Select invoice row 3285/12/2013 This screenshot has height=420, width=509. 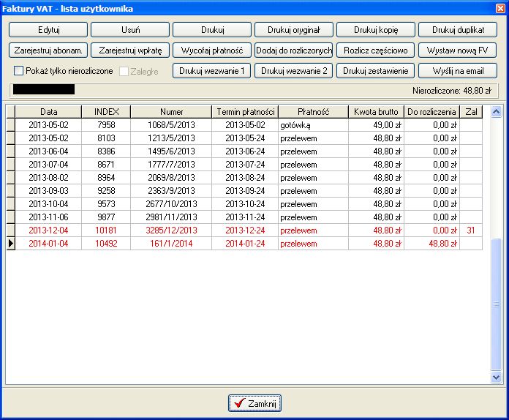(171, 230)
